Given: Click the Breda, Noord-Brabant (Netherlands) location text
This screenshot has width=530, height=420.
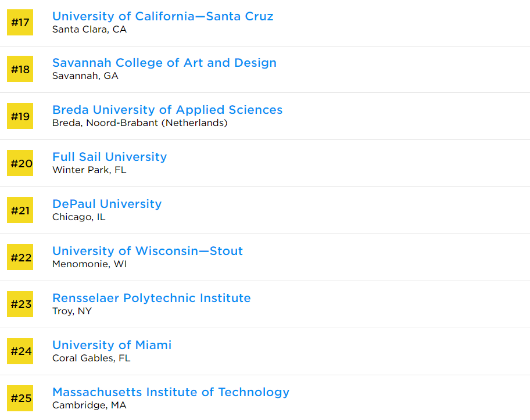Looking at the screenshot, I should point(140,123).
